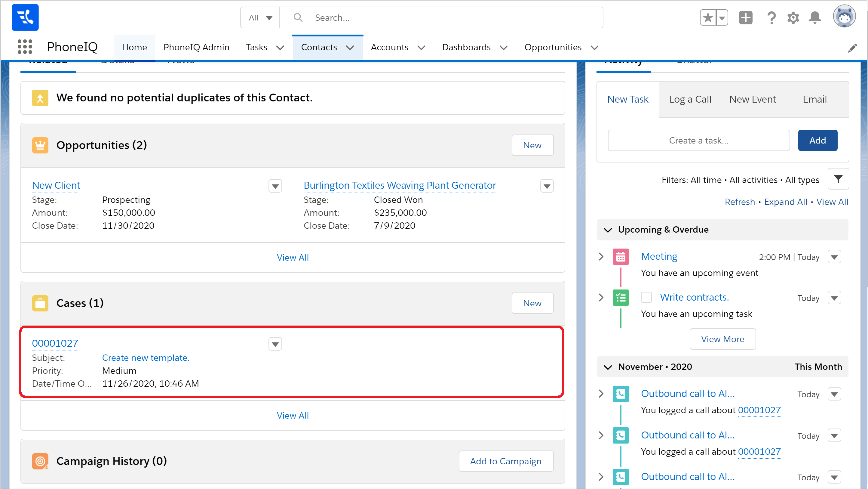Expand the Meeting event details

[x=601, y=257]
